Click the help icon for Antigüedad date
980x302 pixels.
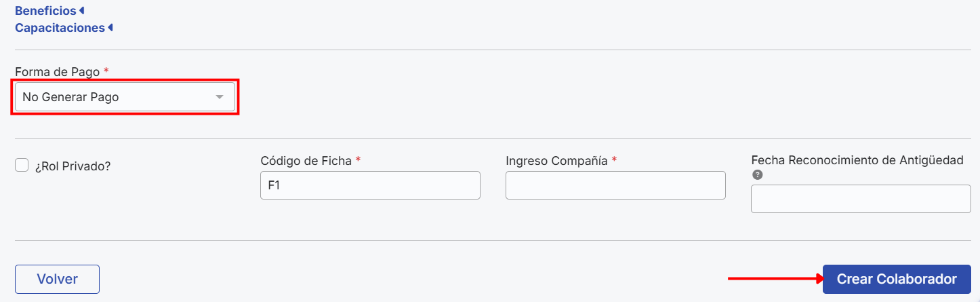pos(757,174)
